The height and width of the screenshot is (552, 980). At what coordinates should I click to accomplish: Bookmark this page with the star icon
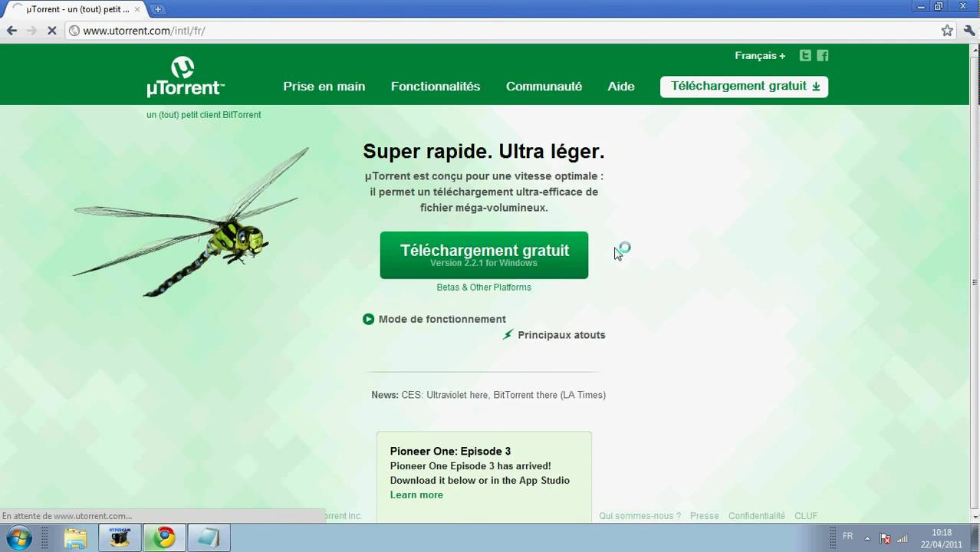tap(947, 31)
